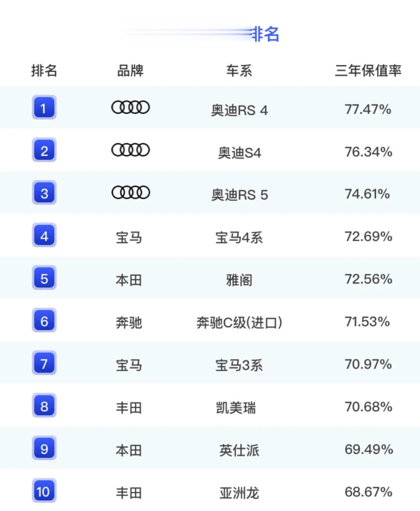
Task: Click the rank 5 number badge
Action: 44,278
